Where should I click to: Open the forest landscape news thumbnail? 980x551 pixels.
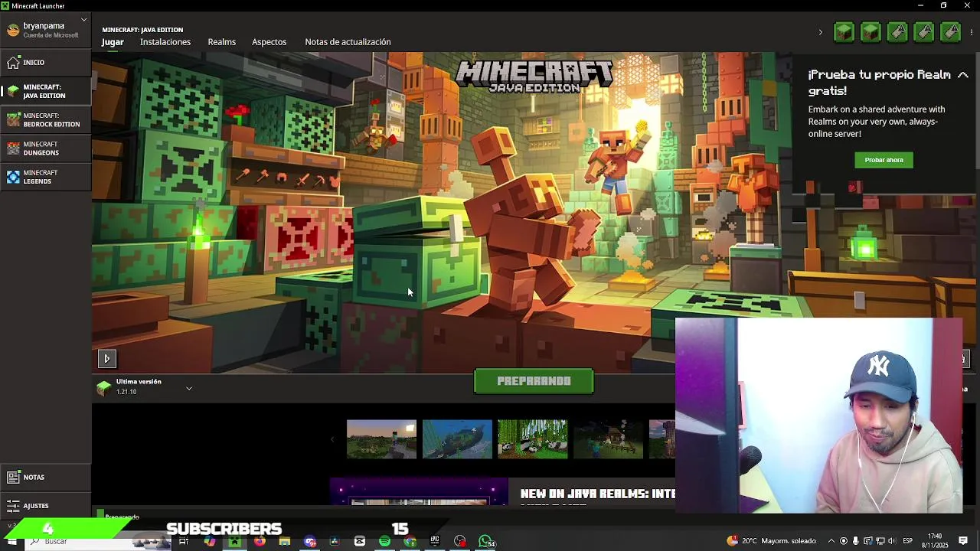pos(381,439)
